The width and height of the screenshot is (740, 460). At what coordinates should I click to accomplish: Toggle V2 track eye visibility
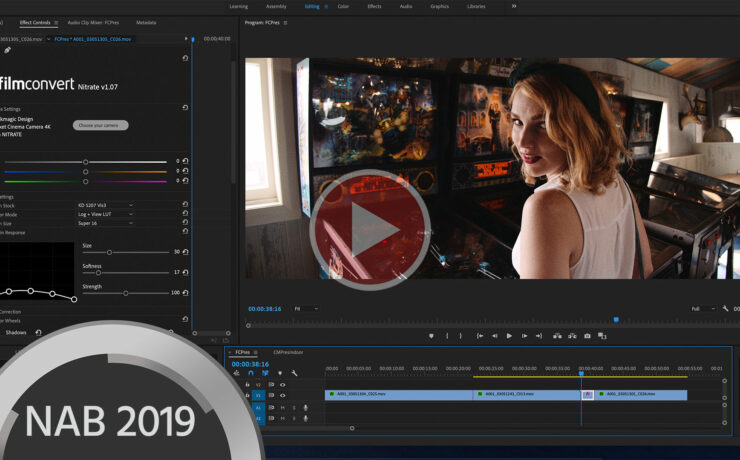click(282, 385)
